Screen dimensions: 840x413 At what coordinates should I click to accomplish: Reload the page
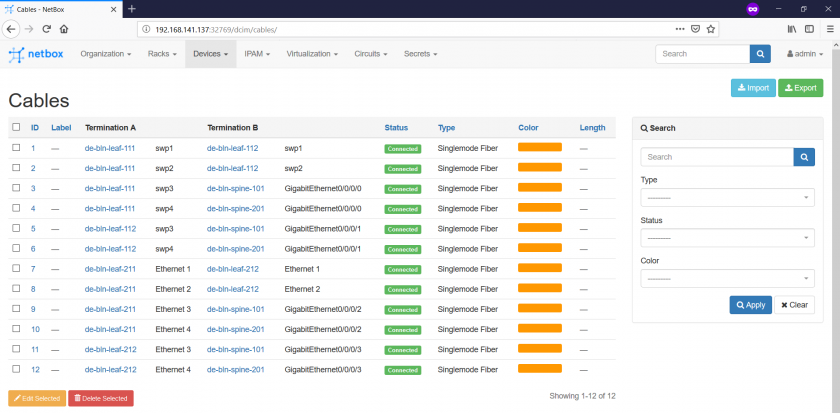tap(47, 29)
